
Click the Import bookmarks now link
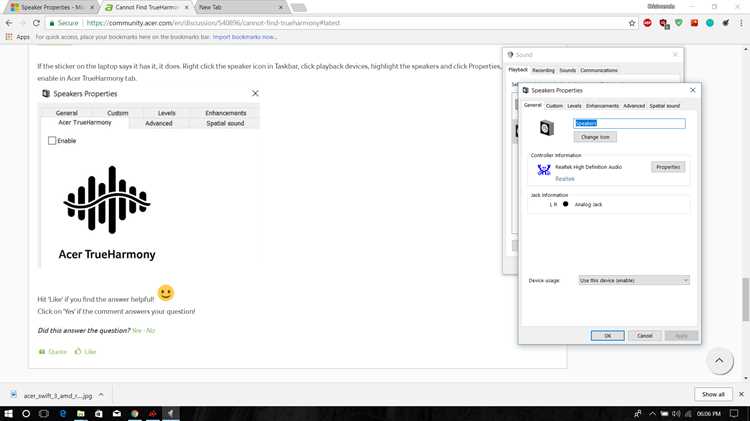pyautogui.click(x=244, y=37)
